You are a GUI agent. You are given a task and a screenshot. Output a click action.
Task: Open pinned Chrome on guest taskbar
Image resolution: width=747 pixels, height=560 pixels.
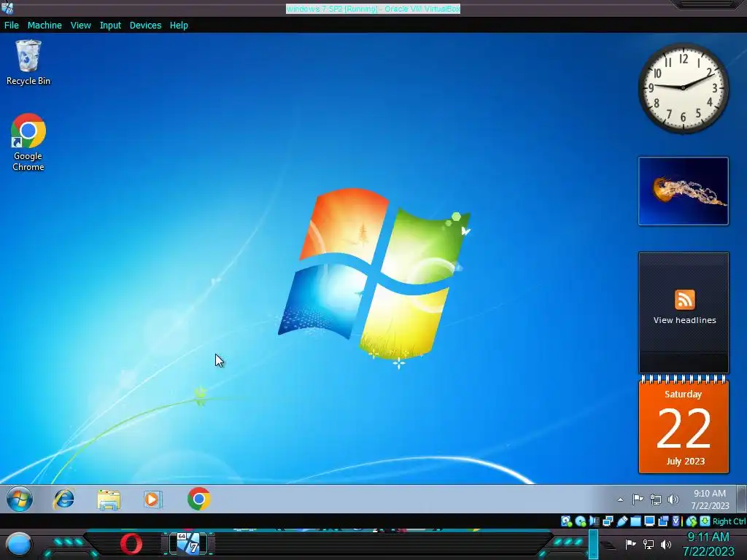198,499
